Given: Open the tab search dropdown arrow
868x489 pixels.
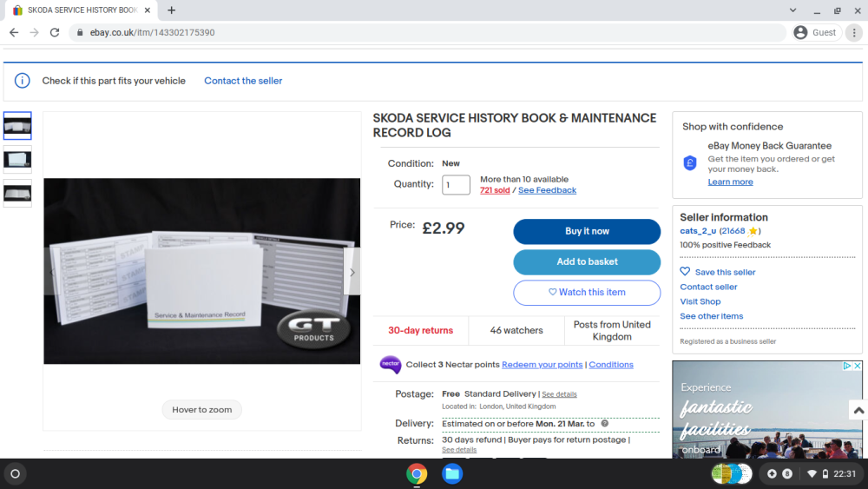Looking at the screenshot, I should click(792, 10).
